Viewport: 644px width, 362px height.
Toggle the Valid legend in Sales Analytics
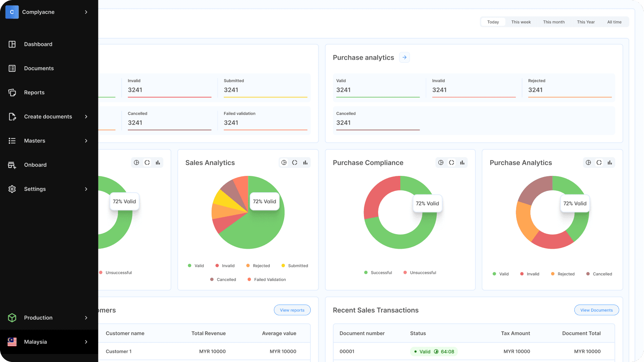pos(196,265)
